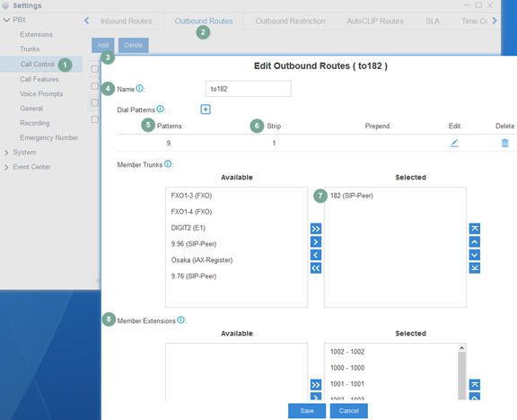Open Call Features in the sidebar
Screen dimensions: 517x420
coord(39,79)
